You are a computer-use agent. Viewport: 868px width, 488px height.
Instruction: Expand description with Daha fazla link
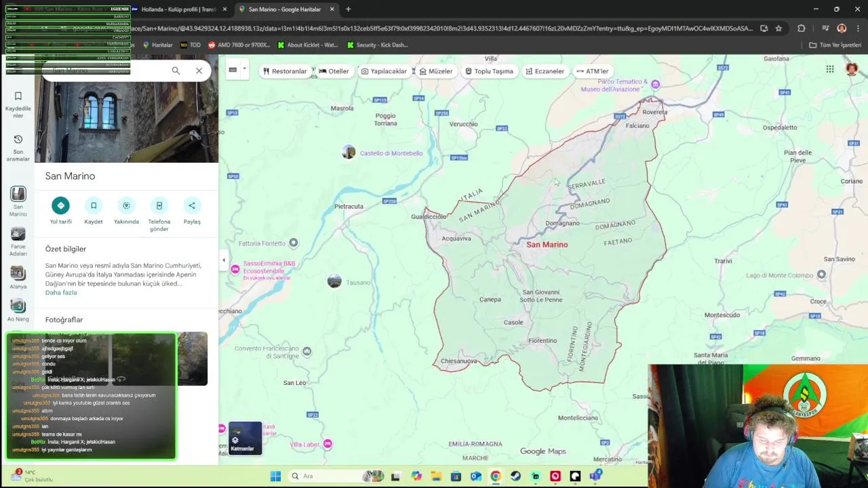click(61, 293)
